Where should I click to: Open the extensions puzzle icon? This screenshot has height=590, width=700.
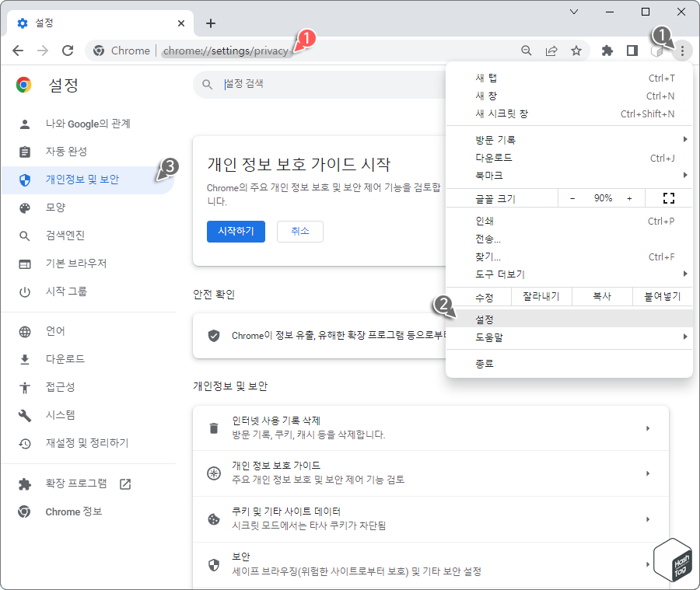(607, 51)
